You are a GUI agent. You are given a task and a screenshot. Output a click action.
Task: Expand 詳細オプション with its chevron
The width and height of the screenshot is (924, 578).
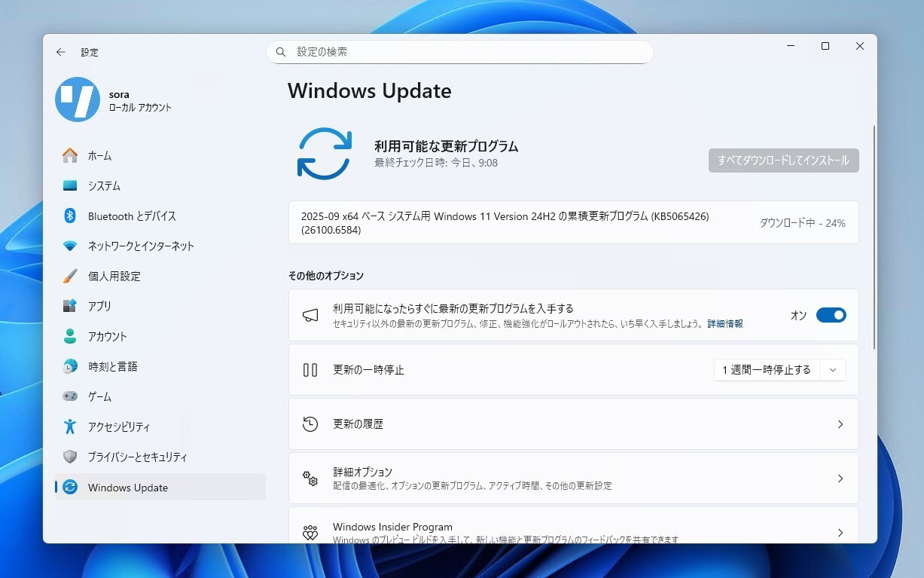[840, 479]
